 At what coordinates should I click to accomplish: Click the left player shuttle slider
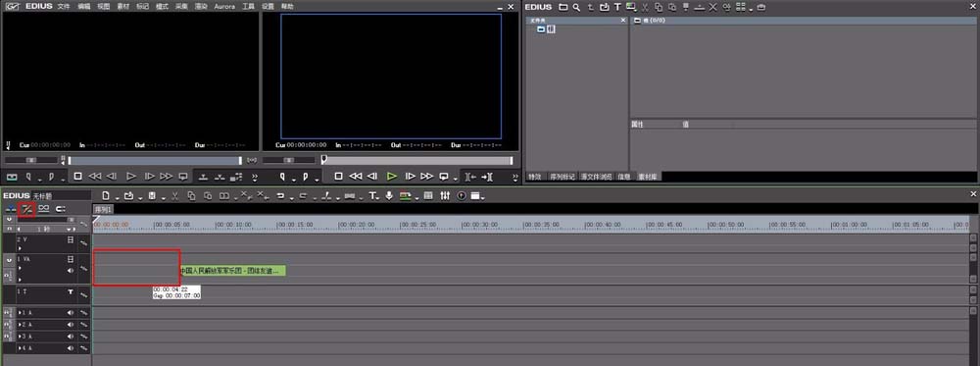[x=31, y=160]
